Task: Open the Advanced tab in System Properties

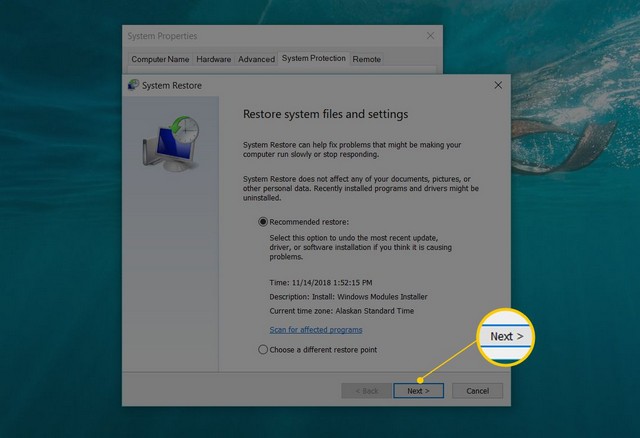Action: (256, 59)
